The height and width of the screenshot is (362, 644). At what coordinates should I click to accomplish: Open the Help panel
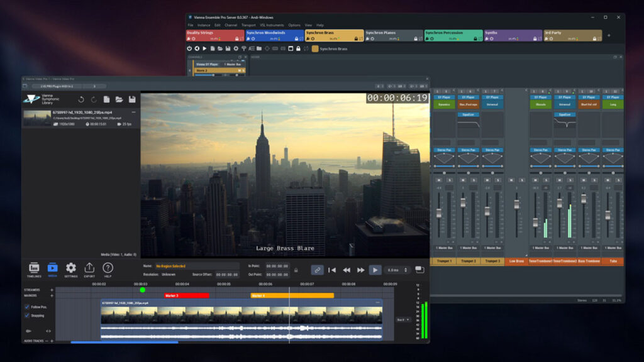108,270
